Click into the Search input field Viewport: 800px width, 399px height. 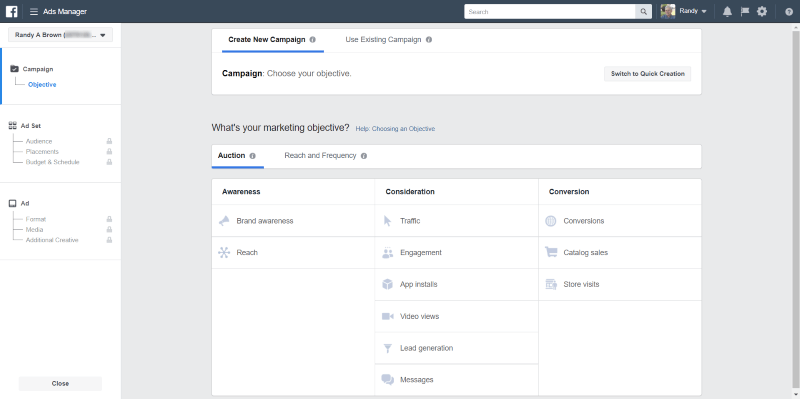pos(549,12)
